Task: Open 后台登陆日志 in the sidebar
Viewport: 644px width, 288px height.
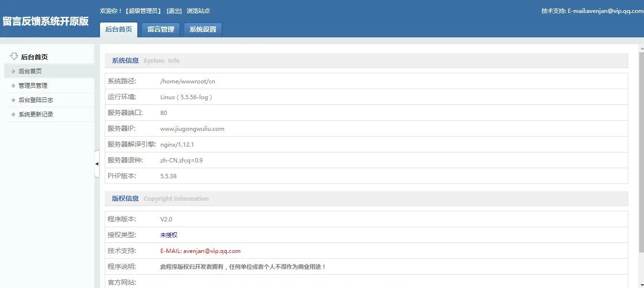Action: click(49, 100)
